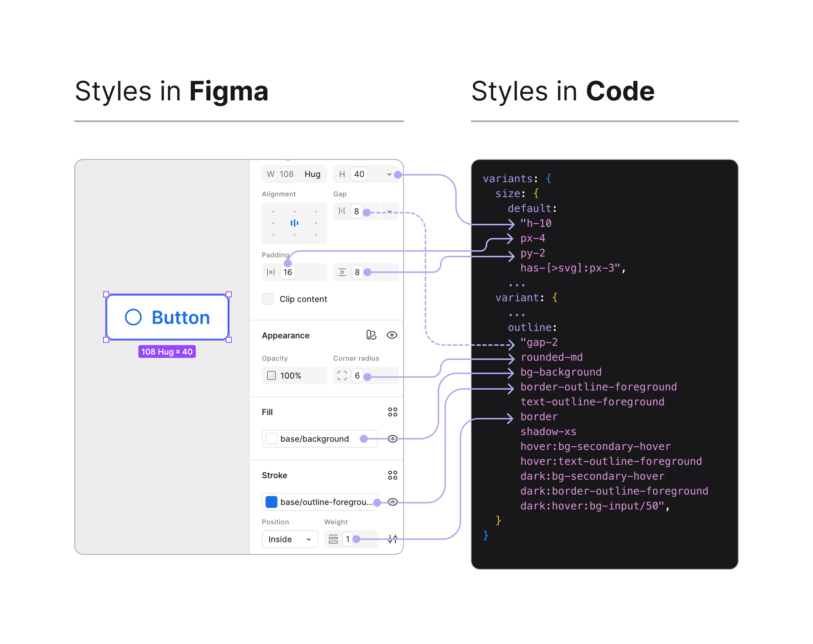Select center alignment in the alignment grid
Viewport: 813px width, 644px height.
(x=295, y=223)
